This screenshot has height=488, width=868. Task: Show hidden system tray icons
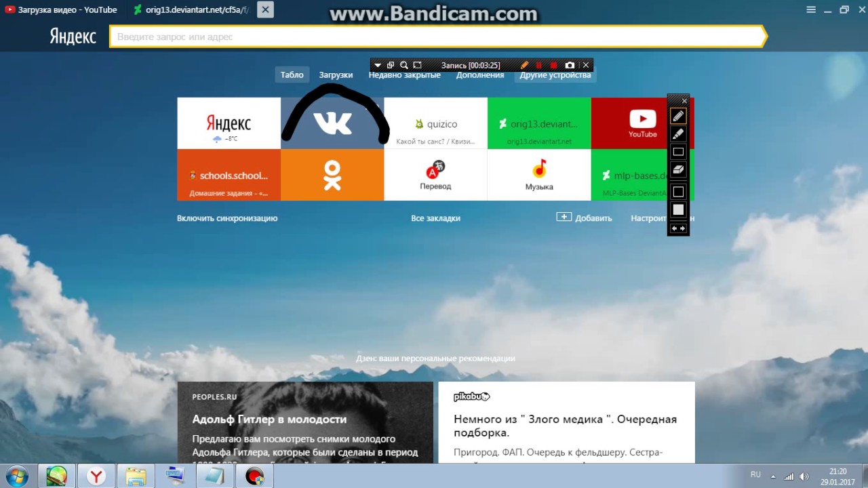772,476
